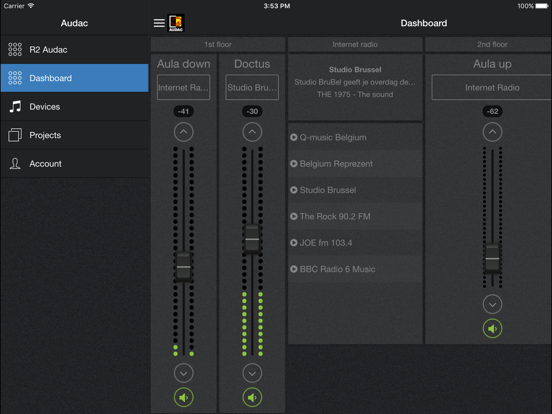Open Aula down source selector Internet Ra...
This screenshot has height=414, width=552.
(183, 87)
